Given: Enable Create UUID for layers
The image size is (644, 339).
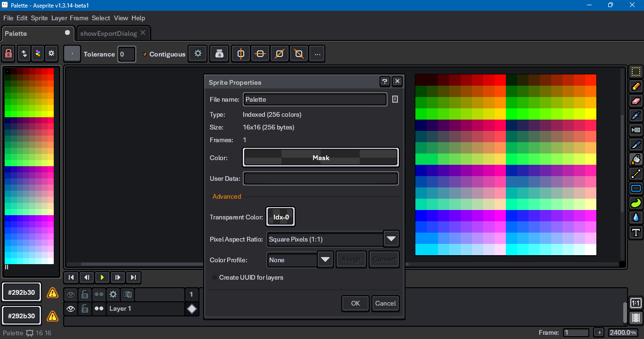Looking at the screenshot, I should pyautogui.click(x=215, y=277).
